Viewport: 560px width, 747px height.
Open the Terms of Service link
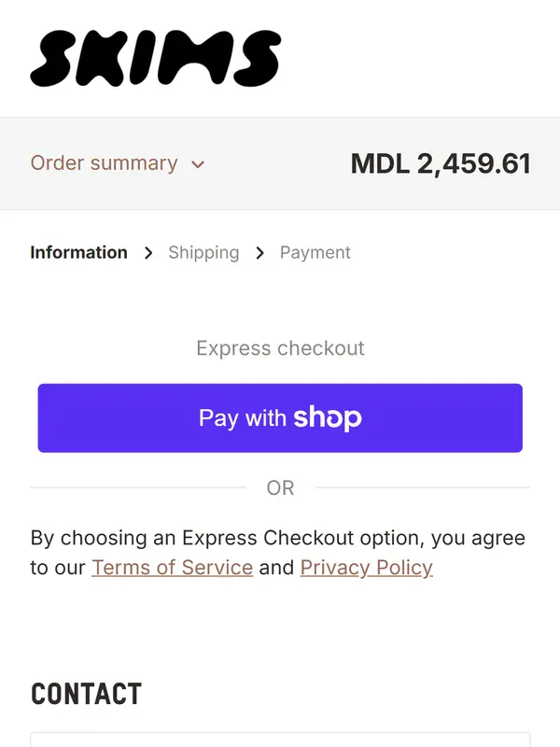pyautogui.click(x=172, y=568)
